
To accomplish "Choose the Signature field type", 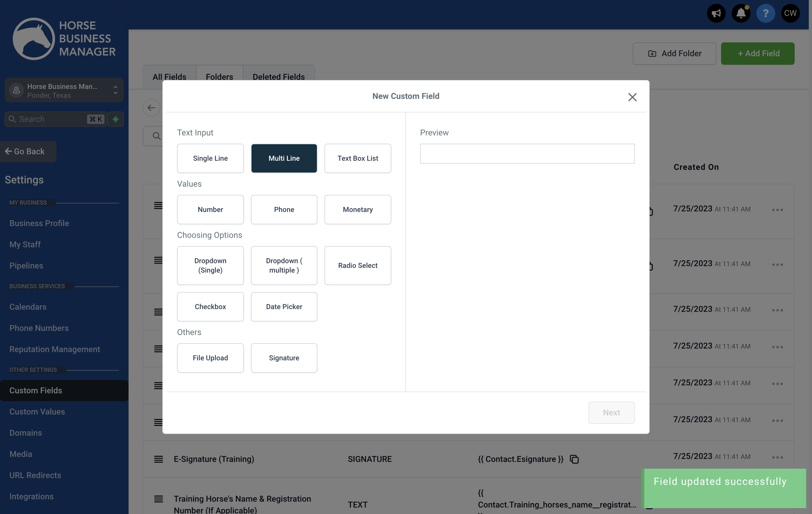I will [x=284, y=358].
